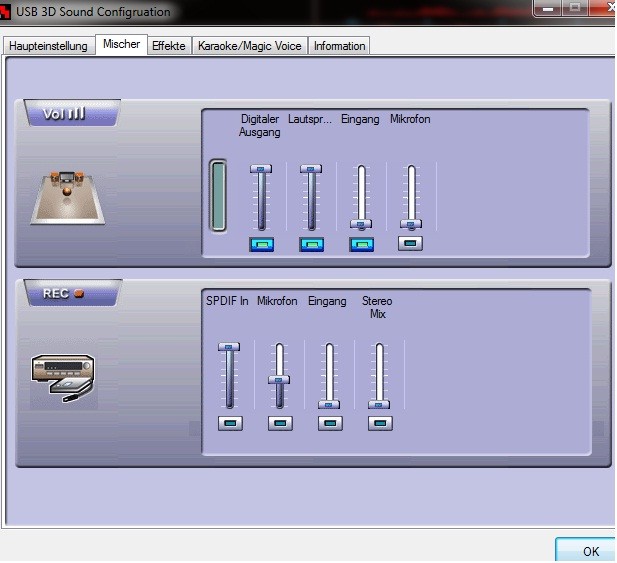
Task: Click the 'Digitaler Ausgang' label
Action: 260,125
